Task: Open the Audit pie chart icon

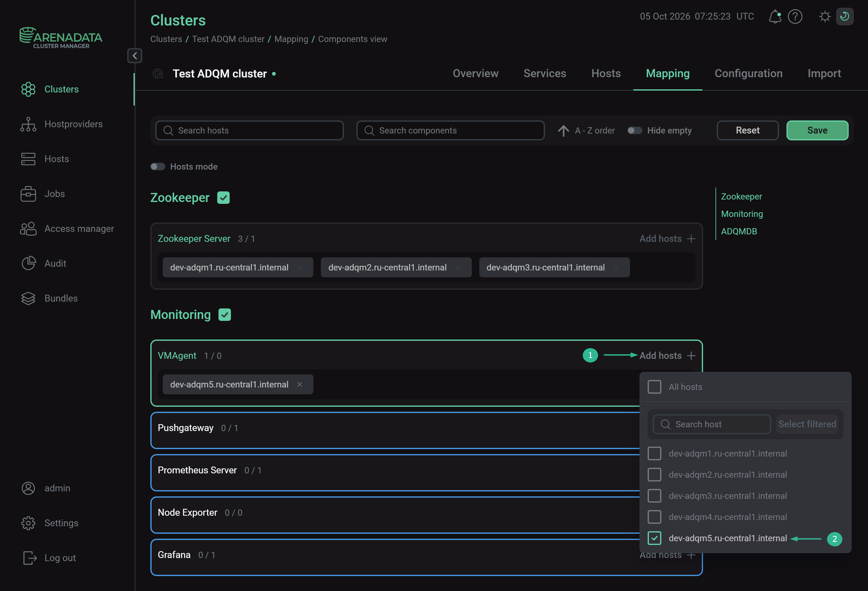Action: [x=28, y=263]
